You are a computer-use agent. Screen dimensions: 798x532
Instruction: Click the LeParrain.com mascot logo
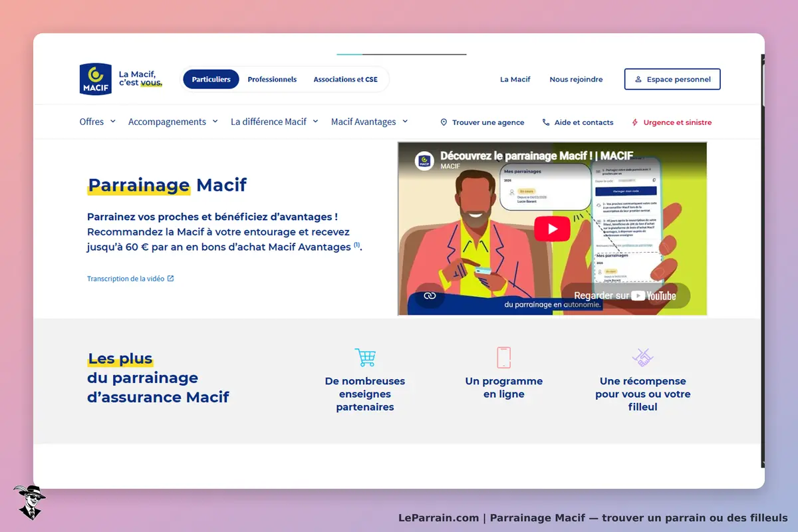coord(29,502)
